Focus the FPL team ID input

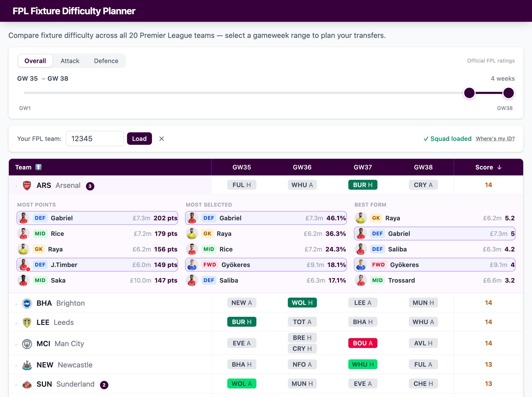tap(95, 139)
